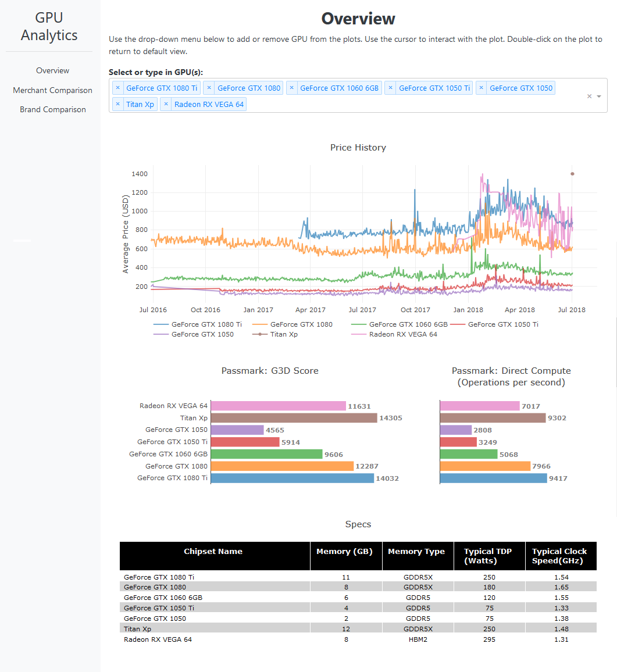Remove GeForce GTX 1080 Ti tag
The height and width of the screenshot is (672, 617).
[x=118, y=88]
